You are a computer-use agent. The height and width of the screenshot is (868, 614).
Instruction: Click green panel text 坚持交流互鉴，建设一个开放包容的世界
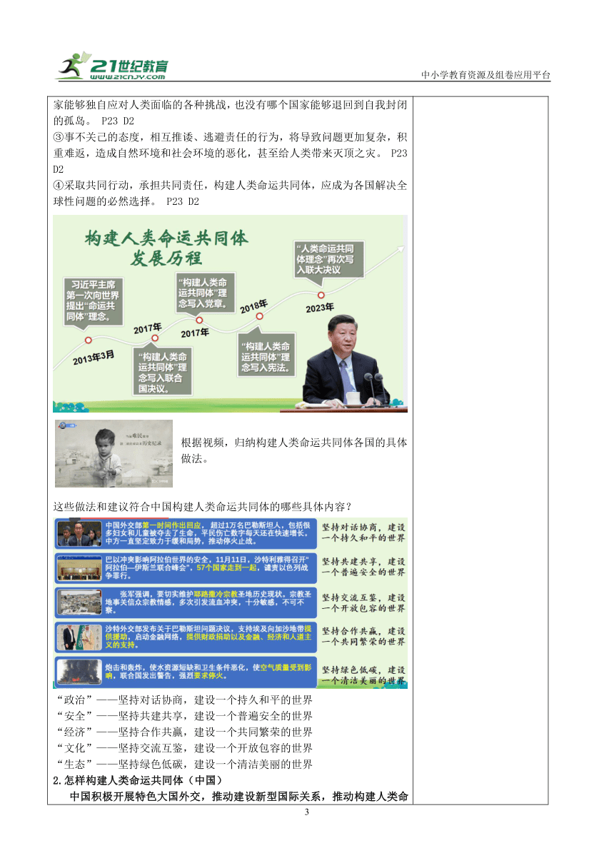click(x=363, y=602)
